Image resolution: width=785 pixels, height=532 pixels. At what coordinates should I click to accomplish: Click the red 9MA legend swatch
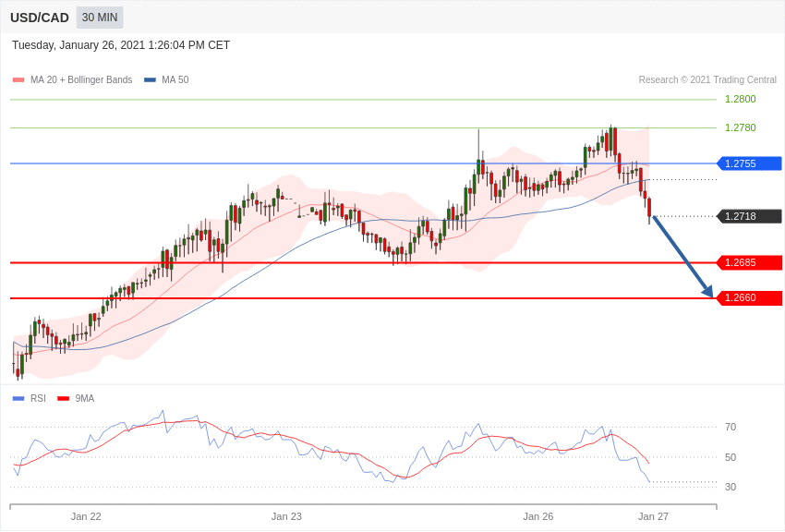(64, 398)
